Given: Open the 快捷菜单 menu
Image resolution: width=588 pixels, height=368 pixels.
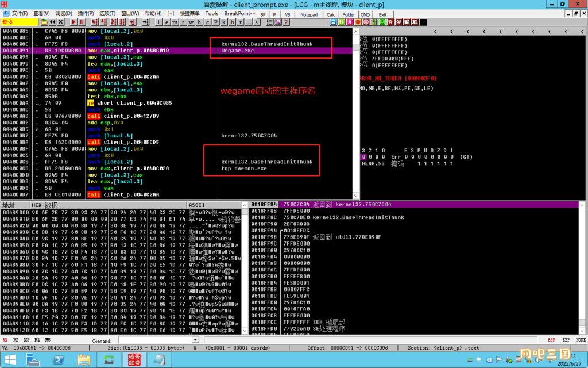Looking at the screenshot, I should coord(189,14).
